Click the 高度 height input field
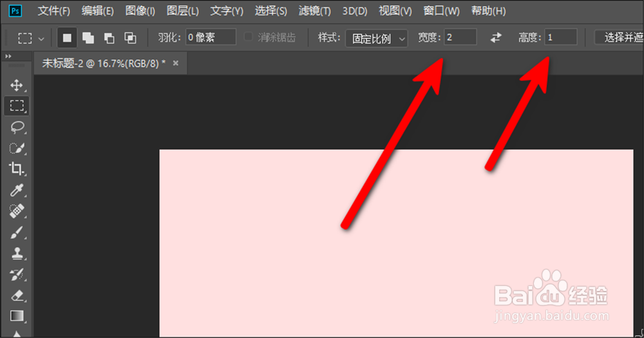 [561, 37]
